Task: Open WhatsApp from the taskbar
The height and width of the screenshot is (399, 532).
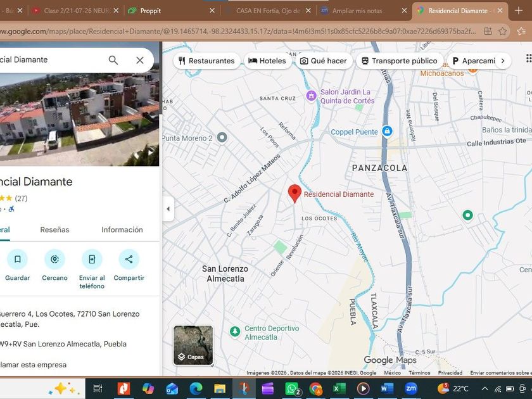Action: point(292,388)
